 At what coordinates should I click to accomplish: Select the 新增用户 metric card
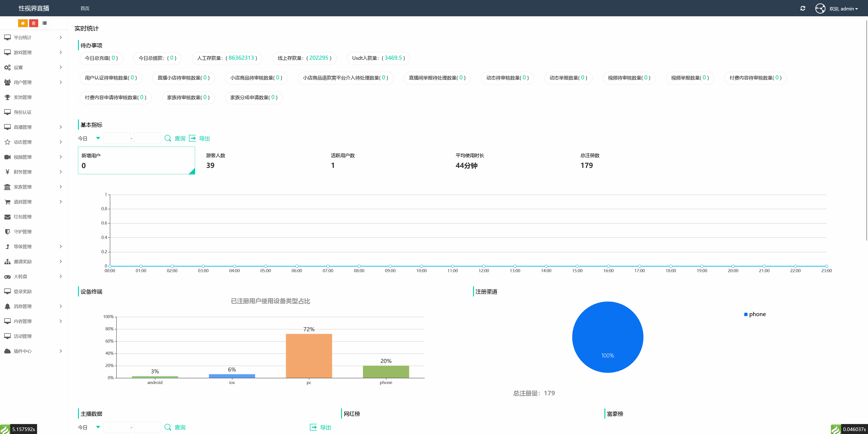coord(136,160)
